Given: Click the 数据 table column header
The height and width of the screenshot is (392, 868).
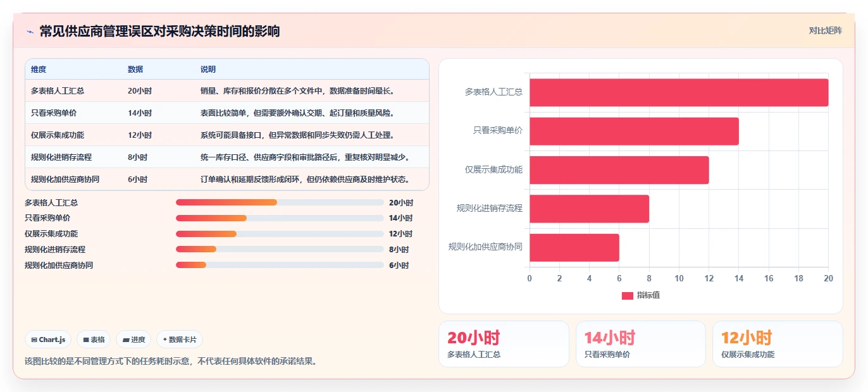Looking at the screenshot, I should 135,69.
